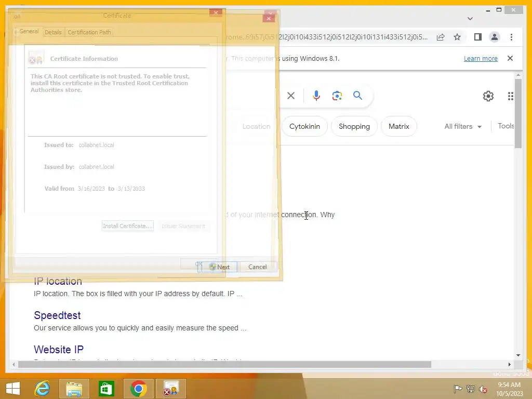The image size is (532, 399).
Task: Open network icon in system tray
Action: (470, 389)
